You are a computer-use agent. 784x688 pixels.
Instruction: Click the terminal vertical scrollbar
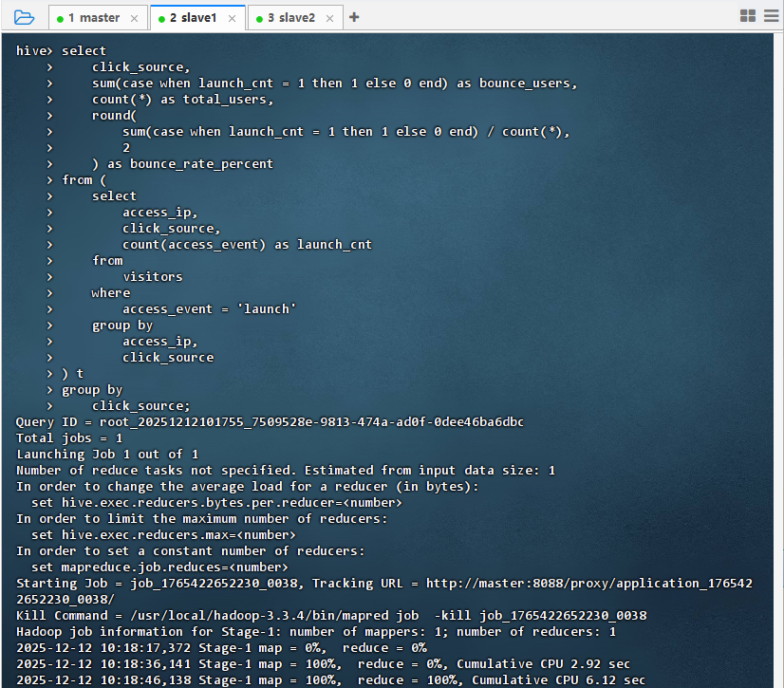(x=778, y=360)
